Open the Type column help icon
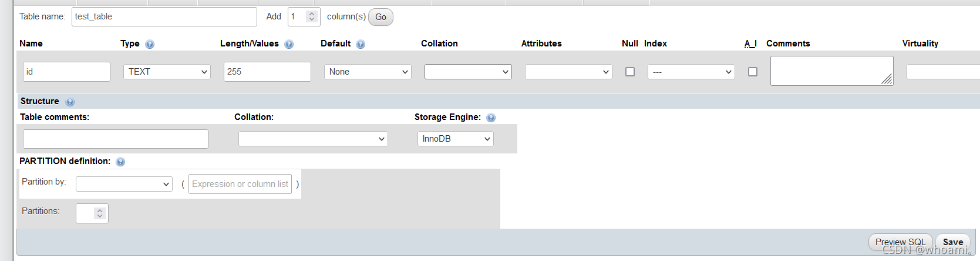The width and height of the screenshot is (980, 261). tap(150, 44)
